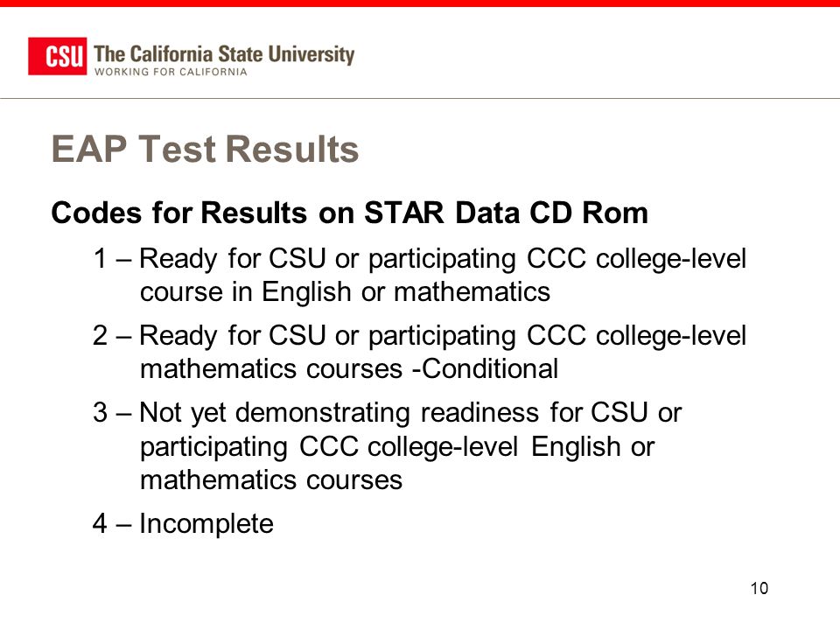Click CD Rom in the subtitle
Screen dimensions: 840x630
coord(588,213)
